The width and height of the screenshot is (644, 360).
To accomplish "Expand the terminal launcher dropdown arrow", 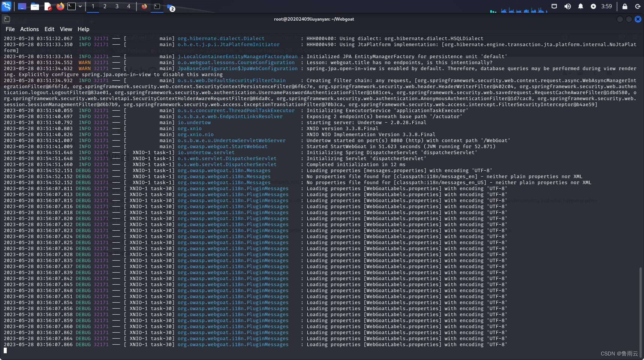I will (x=80, y=6).
